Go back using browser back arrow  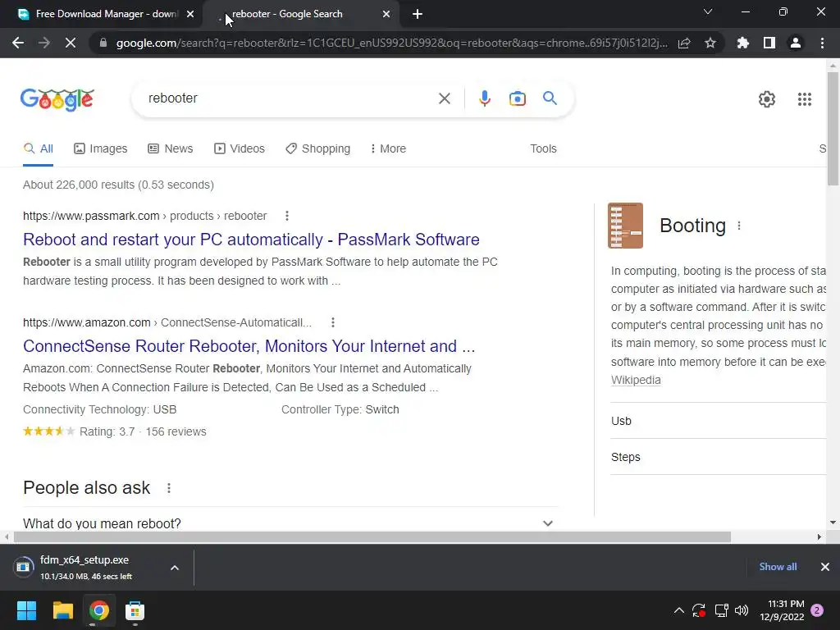[x=18, y=43]
